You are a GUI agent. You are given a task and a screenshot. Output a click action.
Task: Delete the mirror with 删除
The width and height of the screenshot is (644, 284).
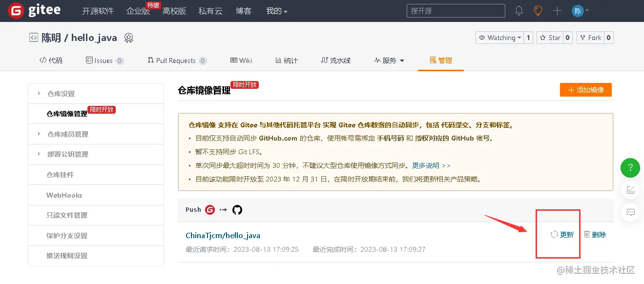click(595, 235)
